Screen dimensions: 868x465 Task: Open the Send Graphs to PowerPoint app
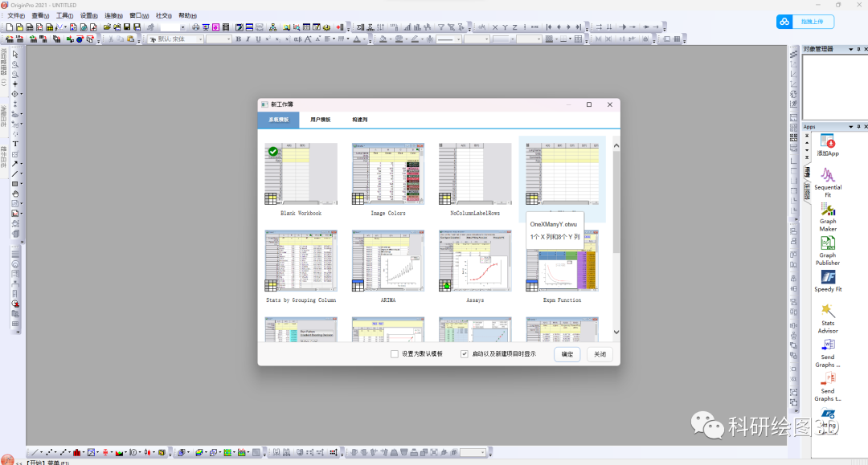tap(828, 386)
